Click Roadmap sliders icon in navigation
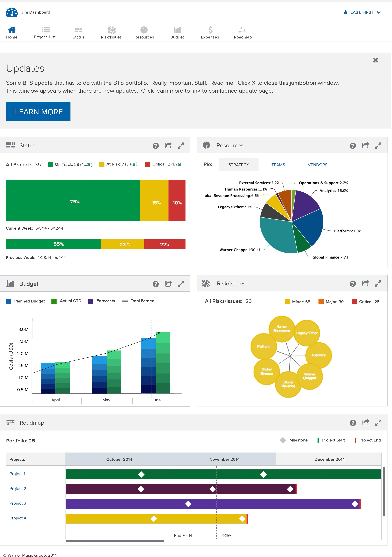The image size is (392, 557). click(x=242, y=30)
